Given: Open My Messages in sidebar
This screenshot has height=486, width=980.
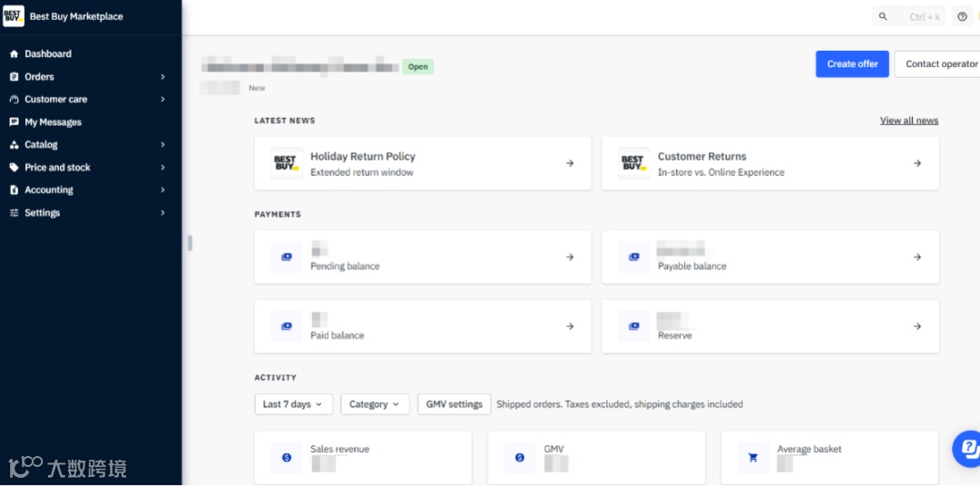Looking at the screenshot, I should (54, 122).
